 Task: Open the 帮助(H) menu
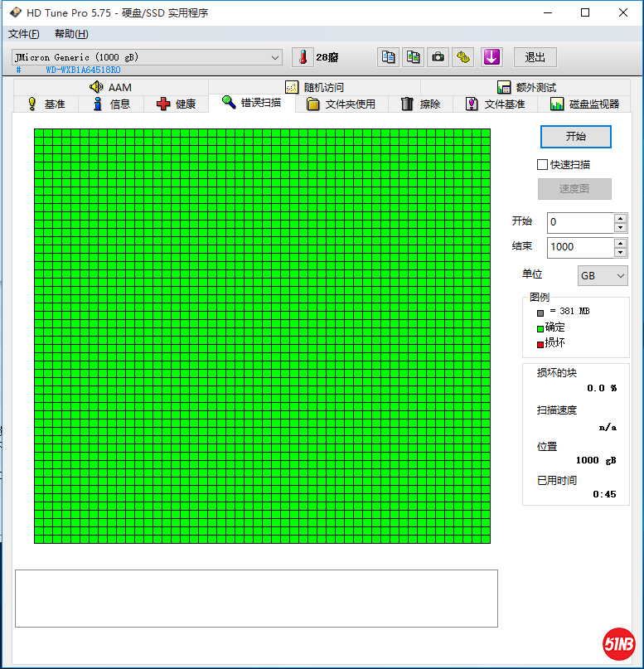pos(71,34)
